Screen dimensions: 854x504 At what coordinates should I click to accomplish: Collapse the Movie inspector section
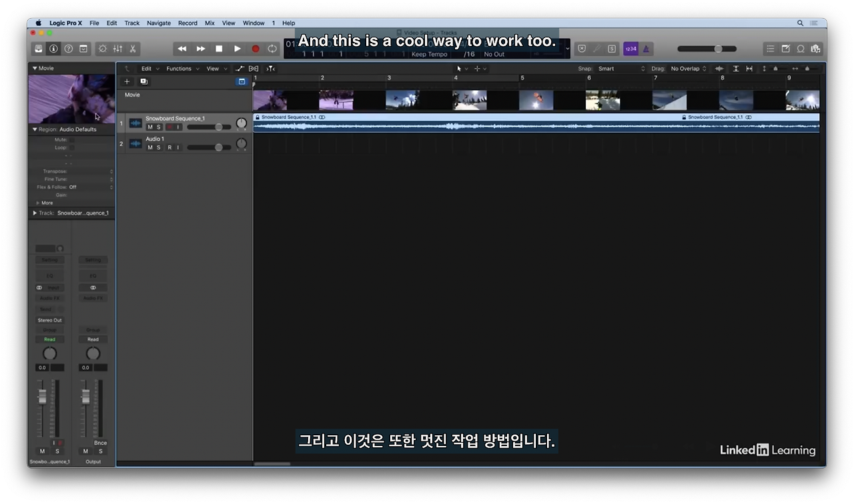click(35, 68)
